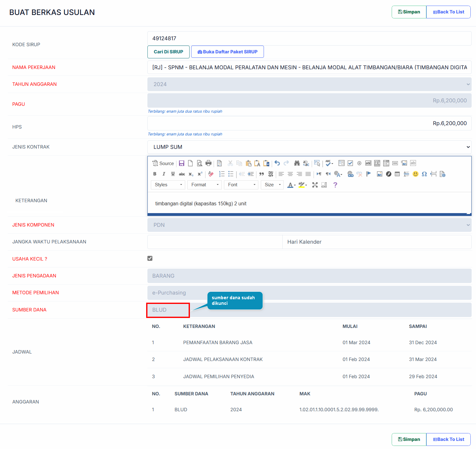Click the Find binoculars icon
The image size is (476, 449).
coord(297,163)
